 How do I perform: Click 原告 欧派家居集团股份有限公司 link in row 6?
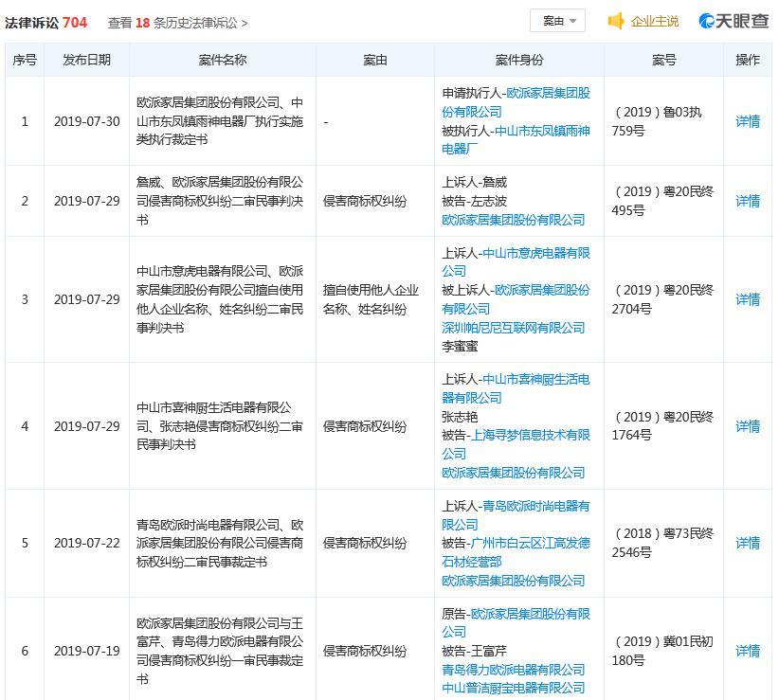(x=516, y=623)
